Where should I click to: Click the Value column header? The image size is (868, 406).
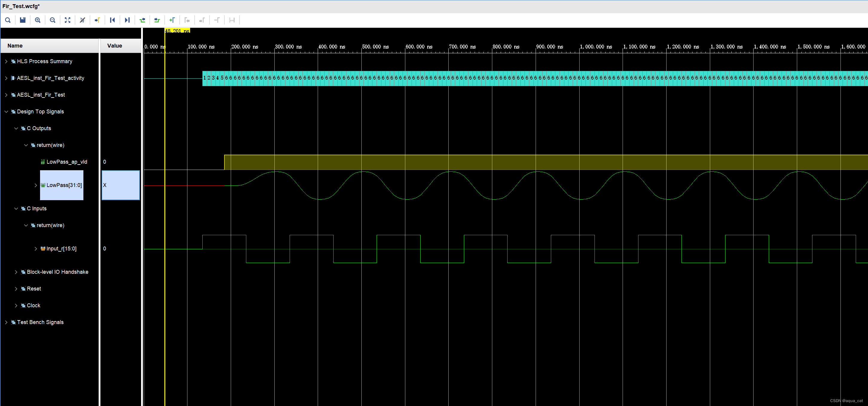click(114, 46)
